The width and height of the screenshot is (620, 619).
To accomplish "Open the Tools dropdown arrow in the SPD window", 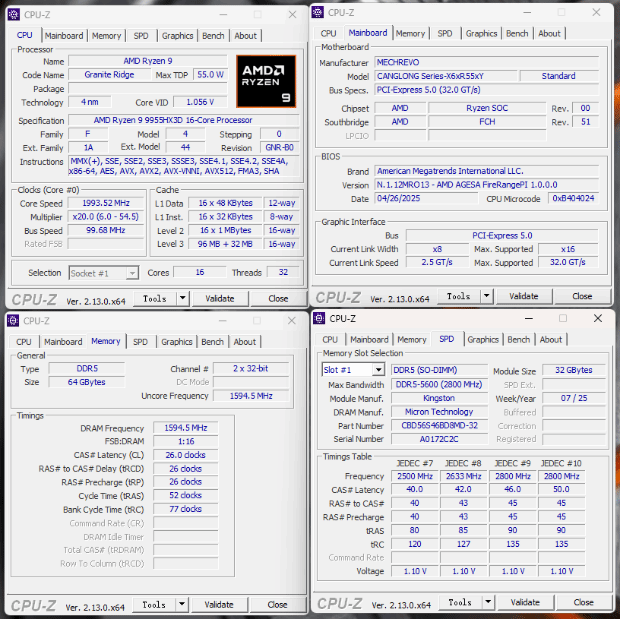I will (488, 602).
